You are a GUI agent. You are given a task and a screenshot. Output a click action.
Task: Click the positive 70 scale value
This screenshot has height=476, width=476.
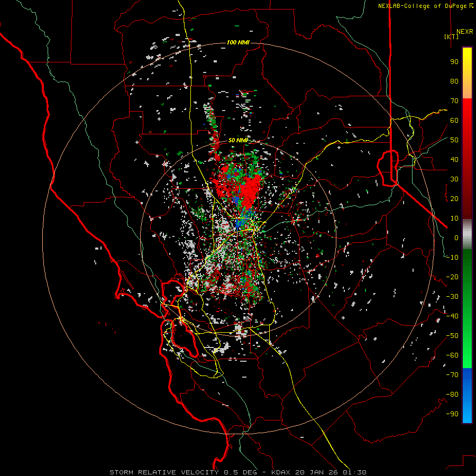[454, 101]
